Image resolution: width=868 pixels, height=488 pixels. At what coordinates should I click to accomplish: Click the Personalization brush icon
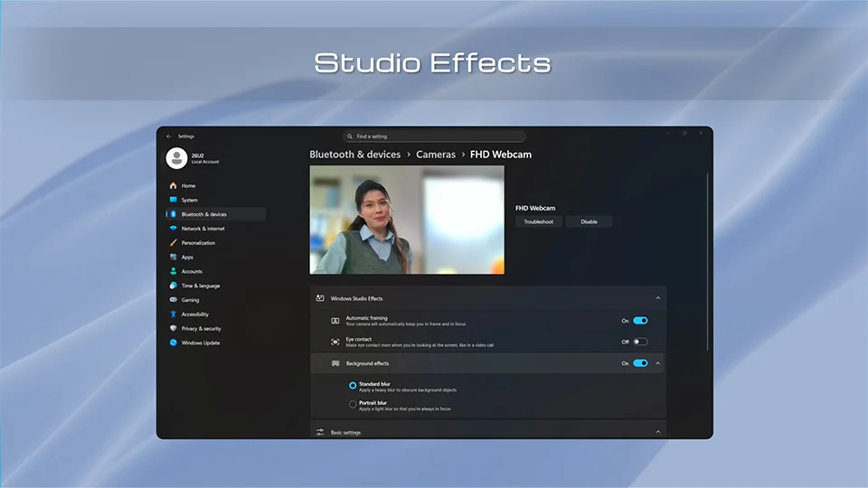pos(174,242)
